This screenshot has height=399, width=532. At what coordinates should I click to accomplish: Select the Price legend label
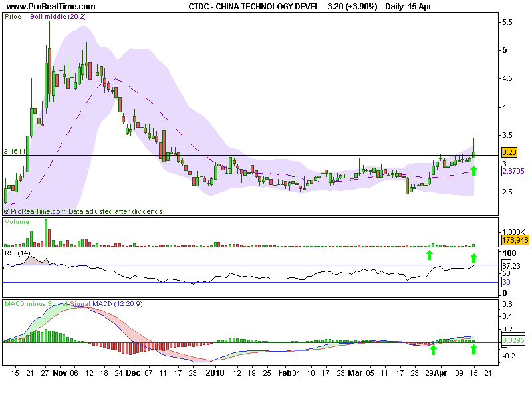click(x=13, y=17)
